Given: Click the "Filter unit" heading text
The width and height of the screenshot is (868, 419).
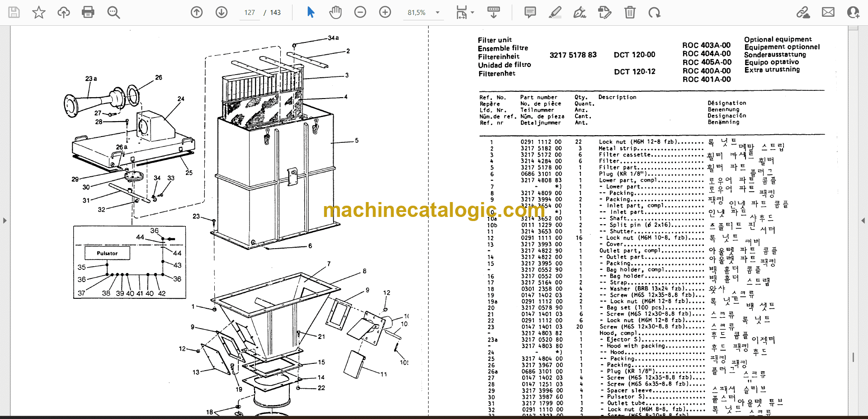Looking at the screenshot, I should click(495, 40).
